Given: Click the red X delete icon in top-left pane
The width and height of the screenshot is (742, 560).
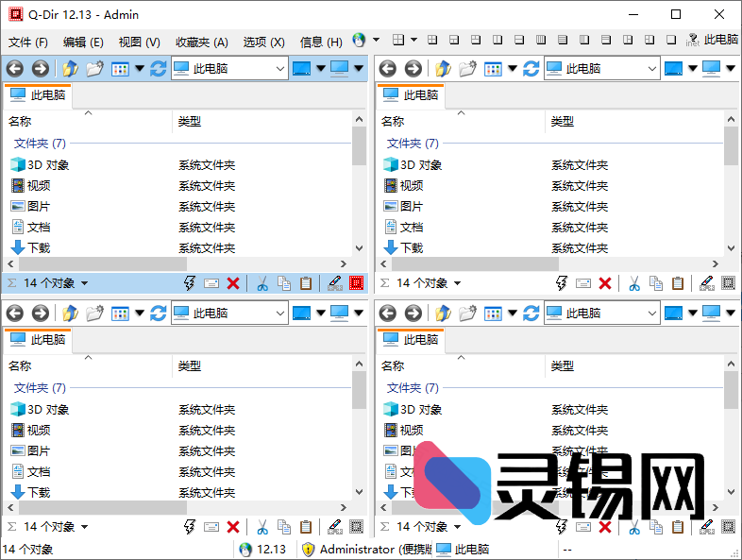Looking at the screenshot, I should coord(233,283).
